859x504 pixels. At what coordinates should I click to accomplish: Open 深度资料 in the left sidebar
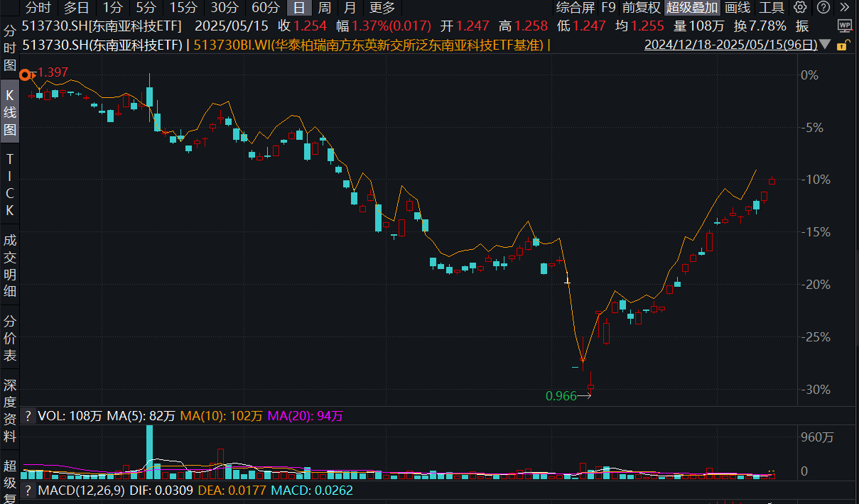click(10, 412)
